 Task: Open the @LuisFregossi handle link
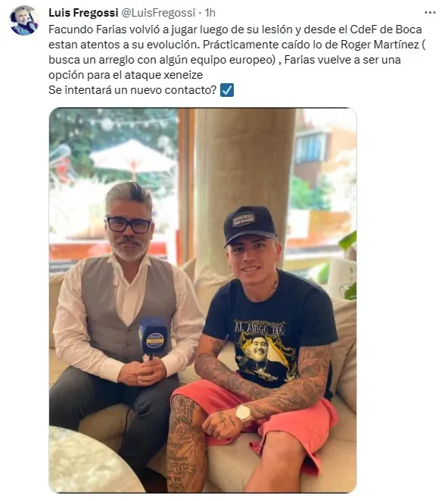(158, 13)
